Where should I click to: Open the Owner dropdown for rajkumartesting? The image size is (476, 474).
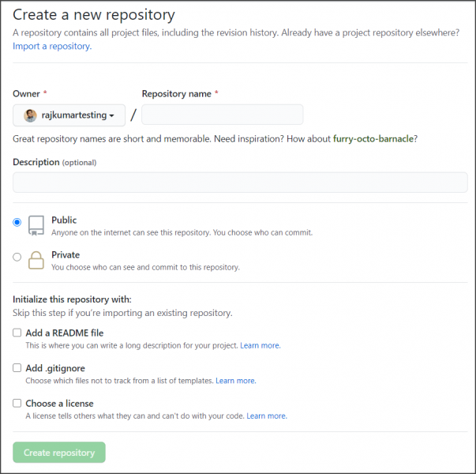click(69, 115)
